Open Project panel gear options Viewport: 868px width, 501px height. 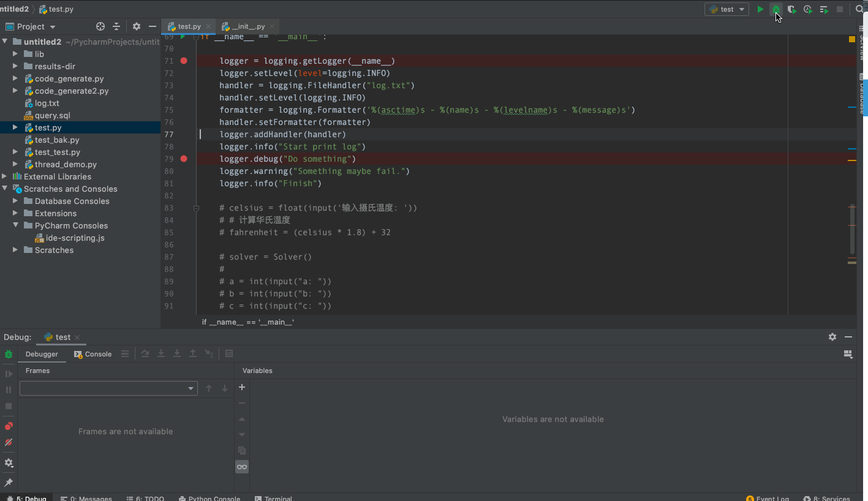137,26
